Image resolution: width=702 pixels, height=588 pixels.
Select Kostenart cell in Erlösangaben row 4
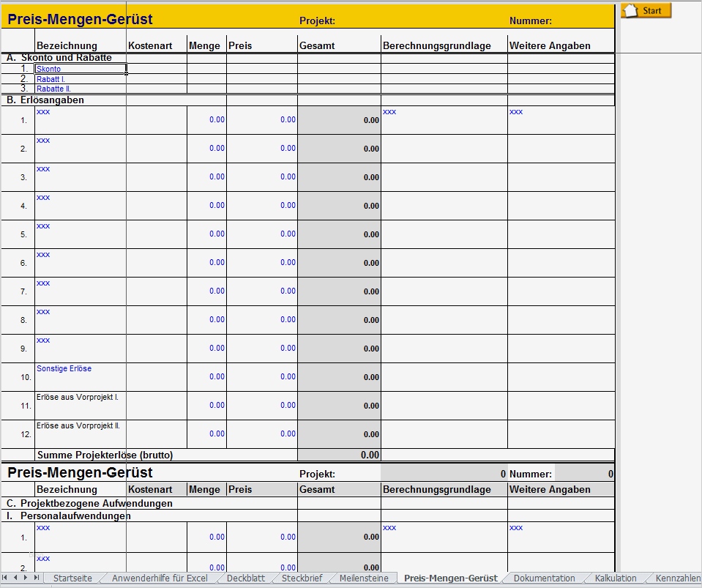(157, 206)
